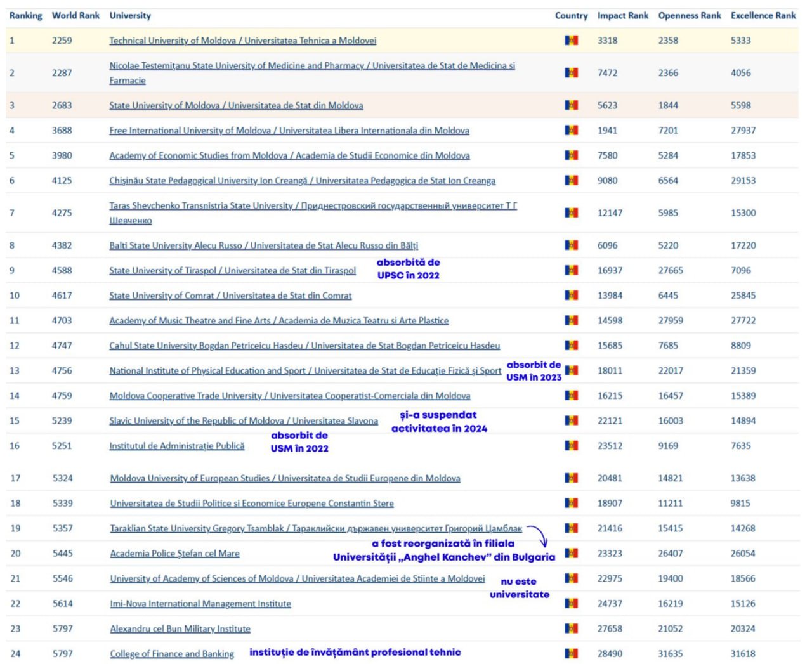Click Moldova flag in Technical University row
Viewport: 812px width, 664px height.
point(572,41)
